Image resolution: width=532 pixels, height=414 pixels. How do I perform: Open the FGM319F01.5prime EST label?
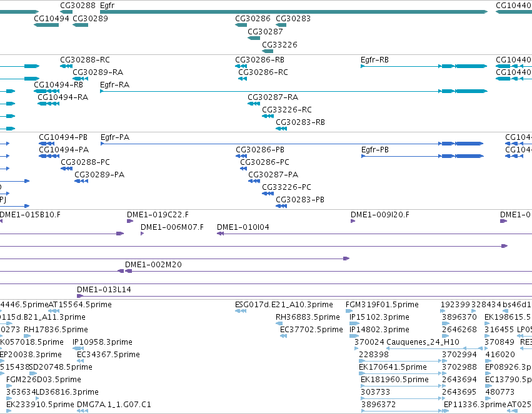pyautogui.click(x=382, y=305)
